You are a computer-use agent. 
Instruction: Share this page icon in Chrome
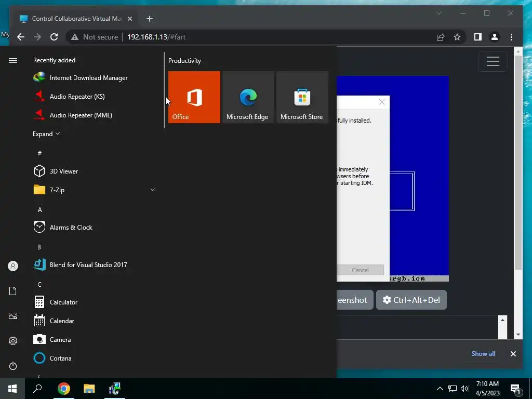(x=441, y=37)
